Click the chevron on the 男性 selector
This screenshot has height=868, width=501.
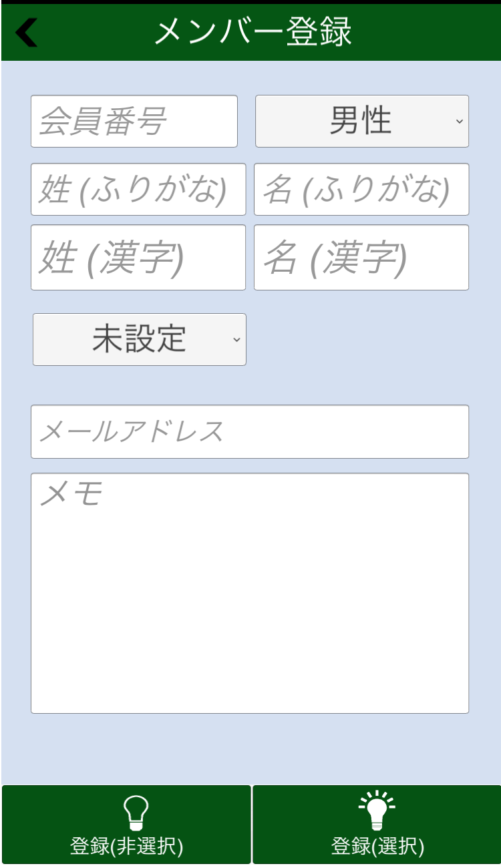click(459, 122)
